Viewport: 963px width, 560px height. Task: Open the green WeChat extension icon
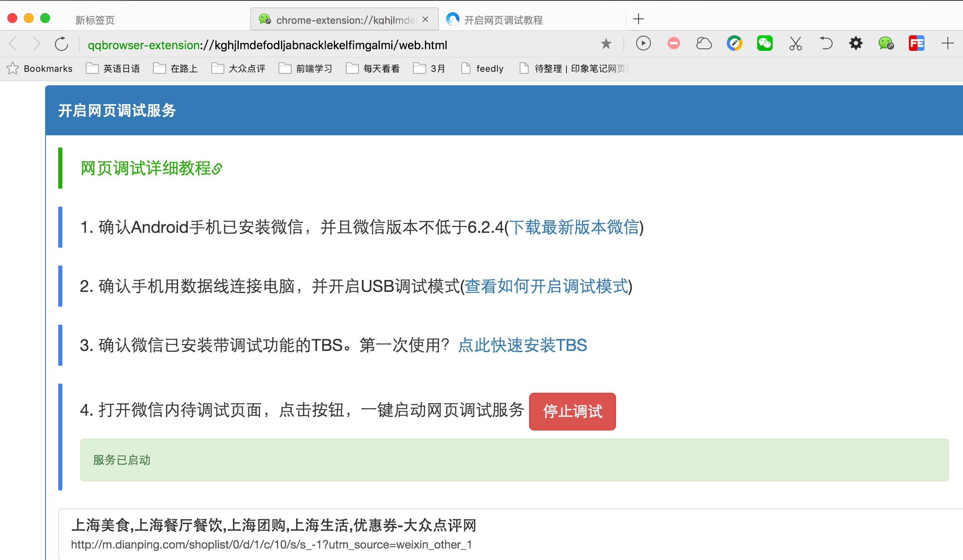tap(764, 43)
